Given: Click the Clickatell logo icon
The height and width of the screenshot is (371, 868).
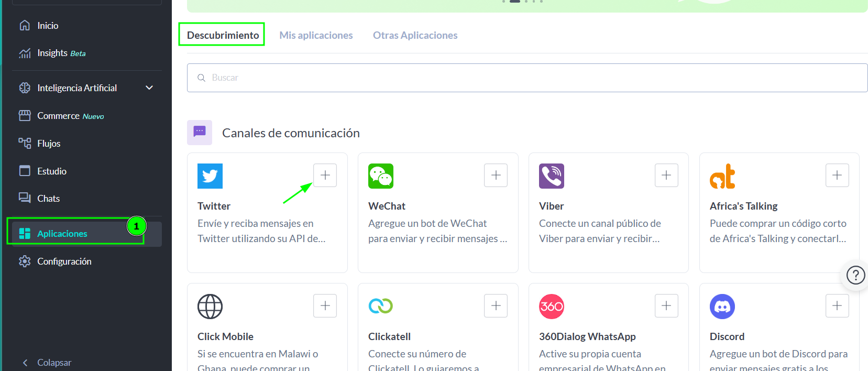Looking at the screenshot, I should tap(380, 306).
